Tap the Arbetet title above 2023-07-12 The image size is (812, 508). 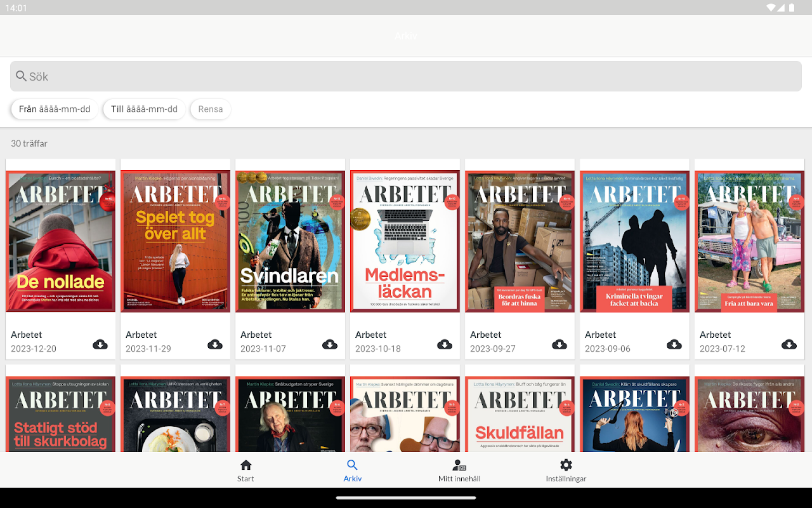tap(716, 335)
